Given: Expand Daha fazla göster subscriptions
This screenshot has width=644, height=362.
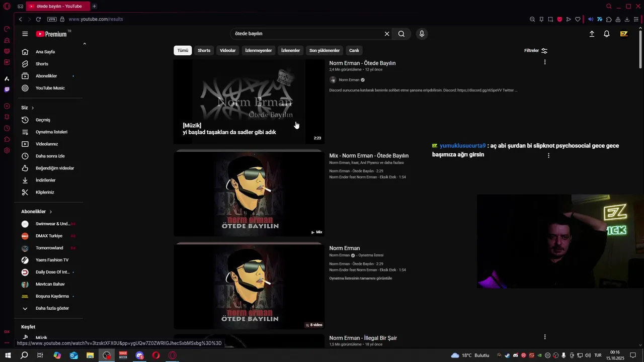Looking at the screenshot, I should tap(50, 308).
